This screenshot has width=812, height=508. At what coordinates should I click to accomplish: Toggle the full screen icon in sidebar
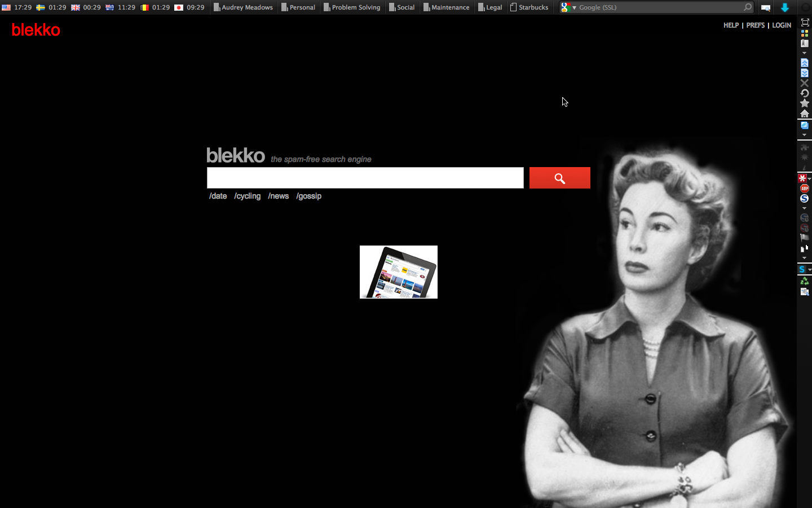tap(805, 22)
